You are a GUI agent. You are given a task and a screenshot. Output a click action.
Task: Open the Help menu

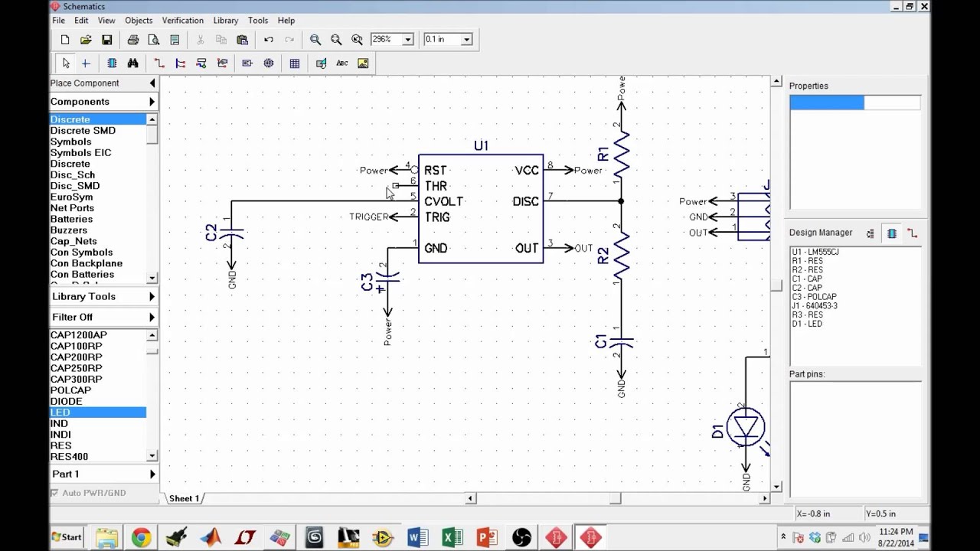click(x=286, y=21)
